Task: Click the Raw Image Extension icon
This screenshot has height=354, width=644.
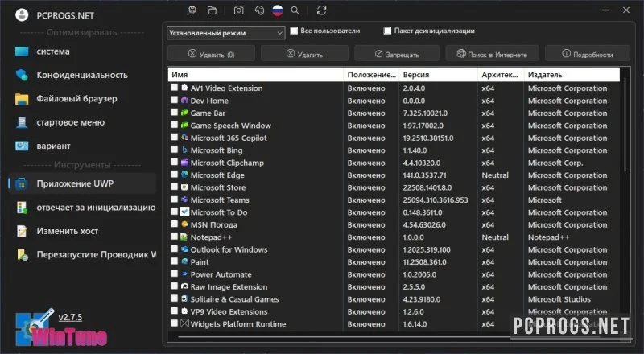Action: click(184, 286)
